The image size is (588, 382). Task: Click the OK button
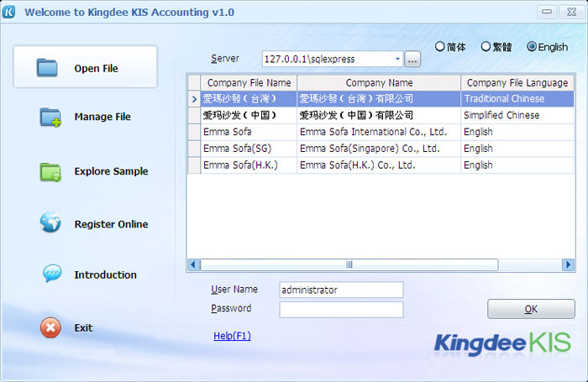[531, 309]
